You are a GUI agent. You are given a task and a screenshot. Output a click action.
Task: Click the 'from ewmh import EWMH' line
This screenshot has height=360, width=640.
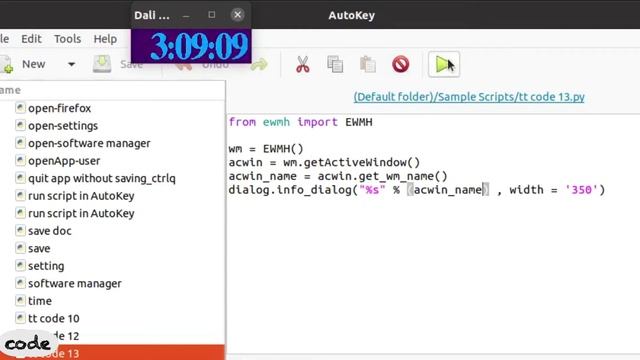[300, 122]
